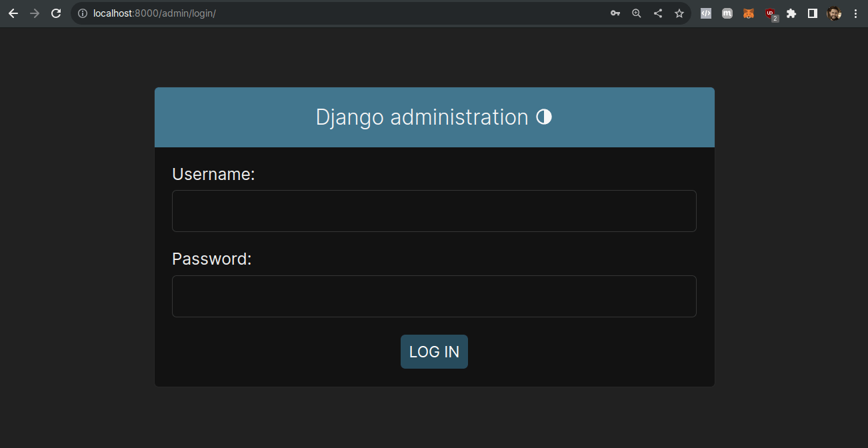This screenshot has width=868, height=448.
Task: Open the code editor extension icon
Action: 706,13
